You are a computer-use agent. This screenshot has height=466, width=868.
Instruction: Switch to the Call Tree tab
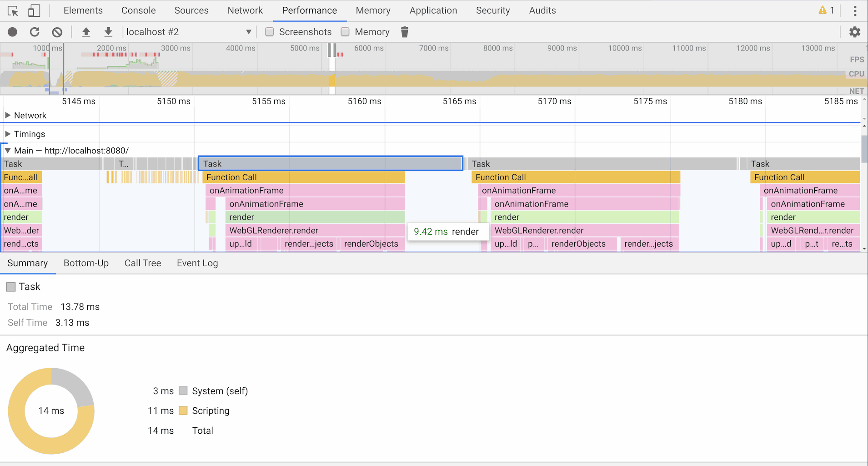tap(143, 263)
